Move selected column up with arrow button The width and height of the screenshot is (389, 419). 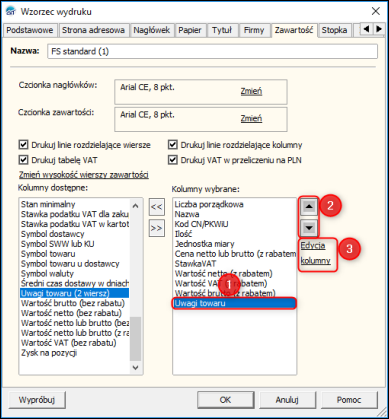click(x=309, y=206)
